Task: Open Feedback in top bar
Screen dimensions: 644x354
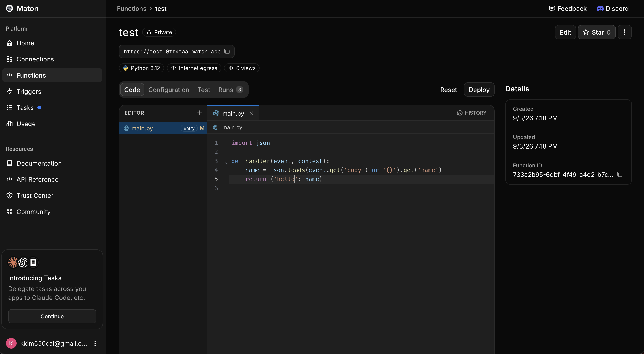Action: tap(568, 9)
